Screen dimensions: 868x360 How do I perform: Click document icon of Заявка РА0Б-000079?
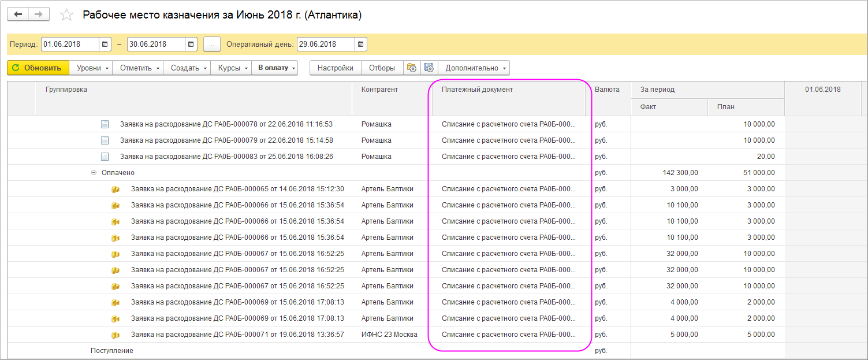tap(105, 140)
